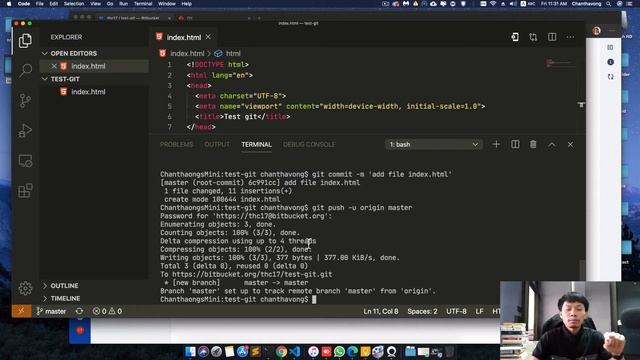
Task: Split the editor to the right
Action: (552, 37)
